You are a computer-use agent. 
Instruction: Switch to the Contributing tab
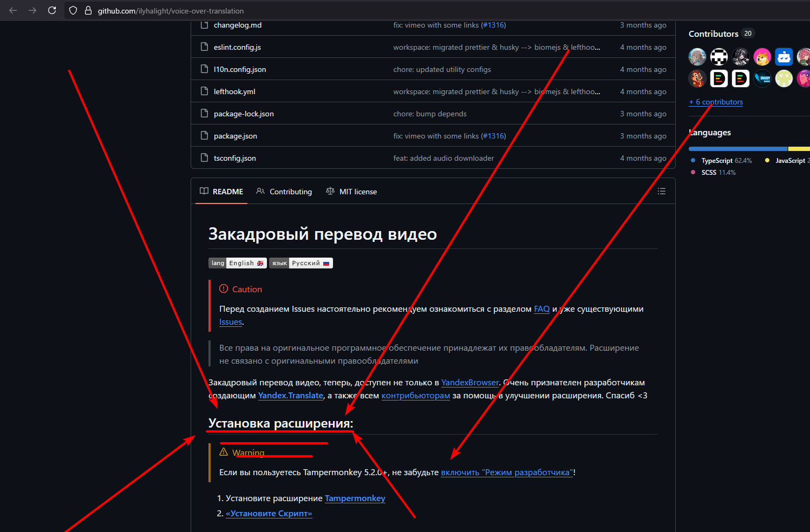pos(284,192)
